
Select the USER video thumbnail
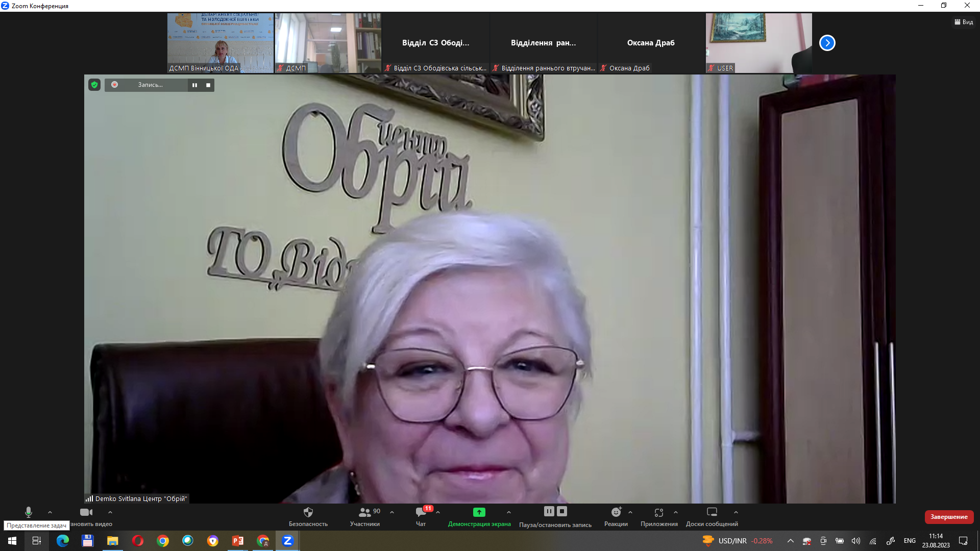759,43
